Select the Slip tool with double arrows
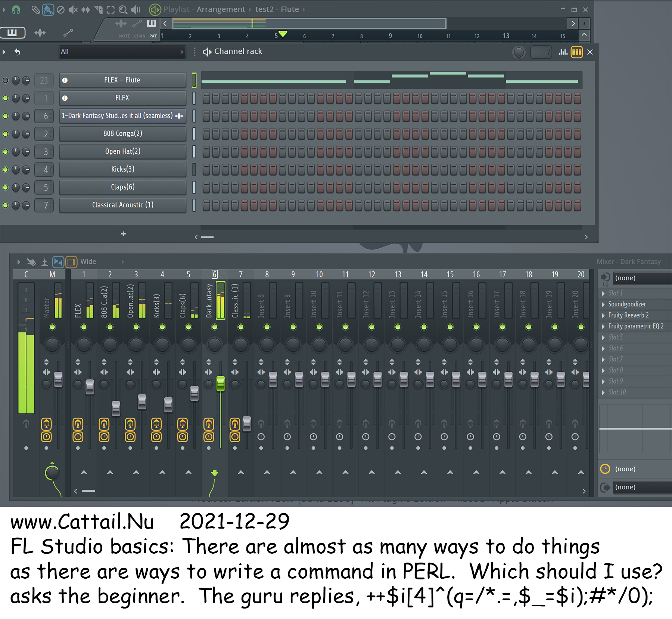This screenshot has width=672, height=619. click(85, 10)
